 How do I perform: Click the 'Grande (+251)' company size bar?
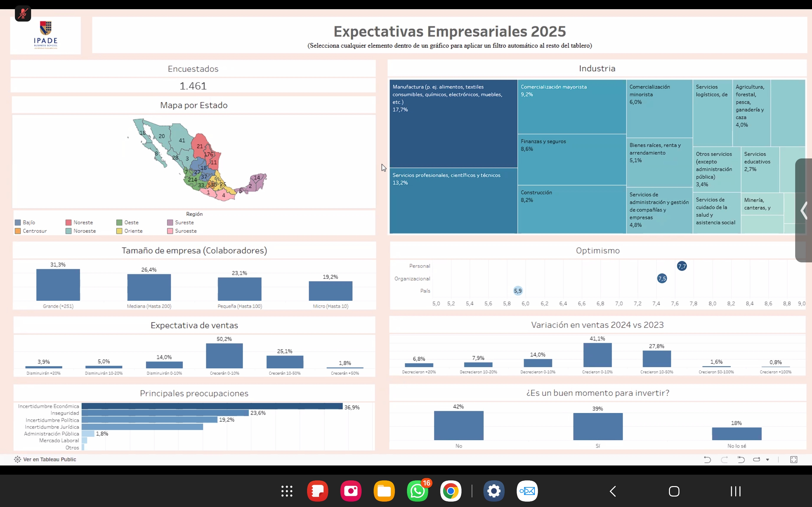point(58,285)
